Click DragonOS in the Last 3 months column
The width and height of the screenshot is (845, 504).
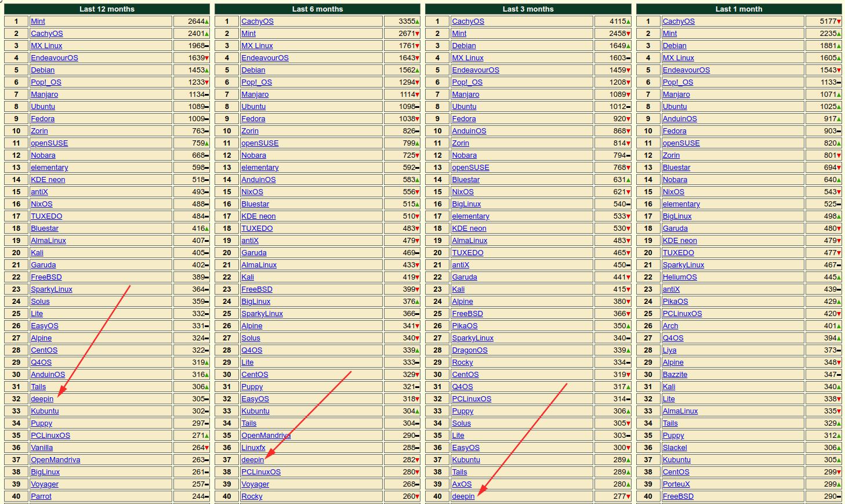(469, 350)
